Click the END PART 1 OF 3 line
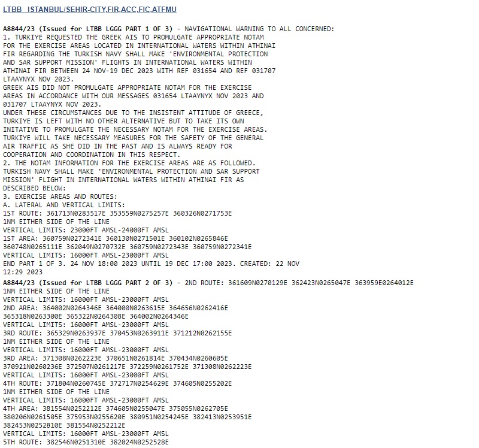This screenshot has height=448, width=479. [x=151, y=264]
